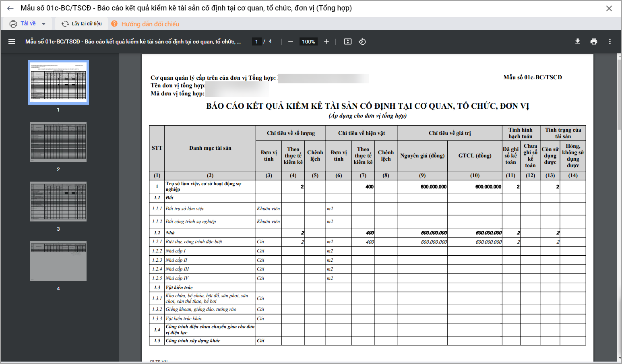Click Lấy lại dữ liệu refresh button
Screen dimensions: 622x364
82,24
